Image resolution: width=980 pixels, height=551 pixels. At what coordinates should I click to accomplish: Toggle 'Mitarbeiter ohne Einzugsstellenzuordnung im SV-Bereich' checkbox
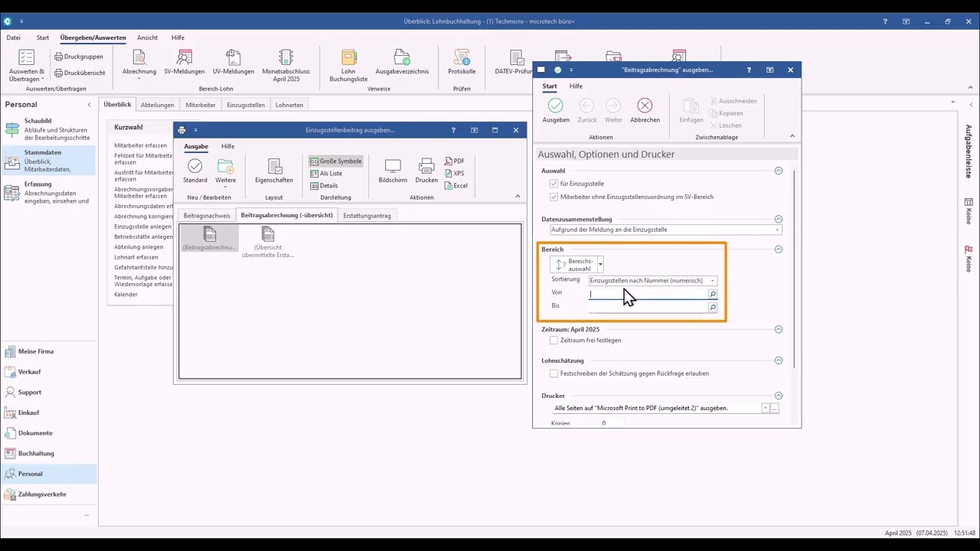tap(554, 197)
